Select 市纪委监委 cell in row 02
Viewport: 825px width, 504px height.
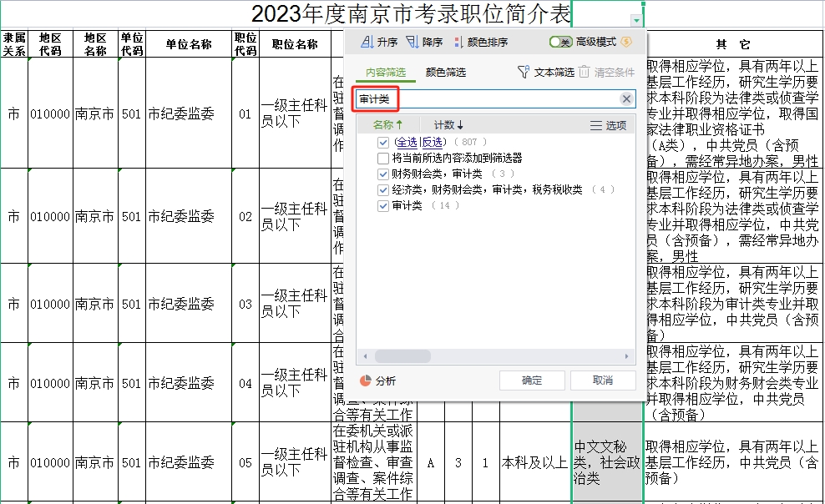pyautogui.click(x=189, y=216)
